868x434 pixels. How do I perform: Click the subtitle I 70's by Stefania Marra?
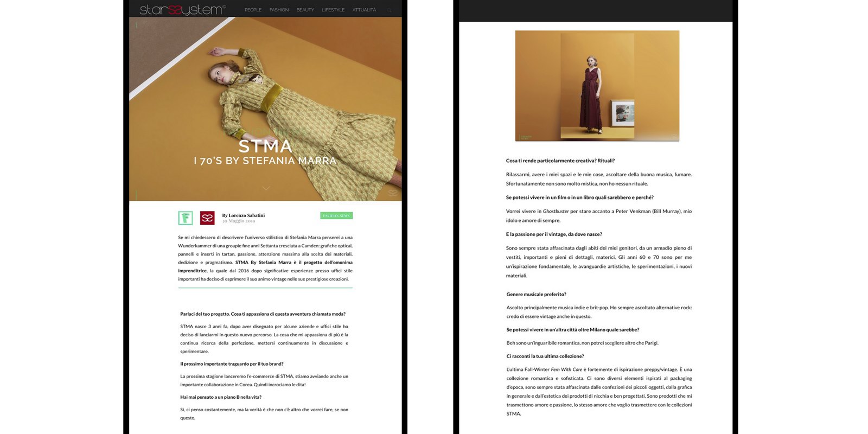tap(265, 161)
